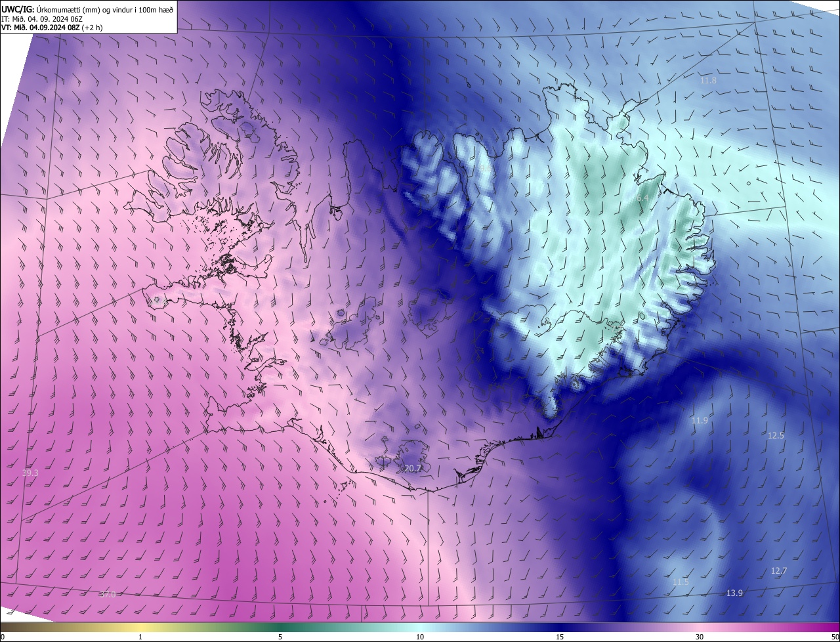Click the 10 tick on the color scale

point(420,637)
